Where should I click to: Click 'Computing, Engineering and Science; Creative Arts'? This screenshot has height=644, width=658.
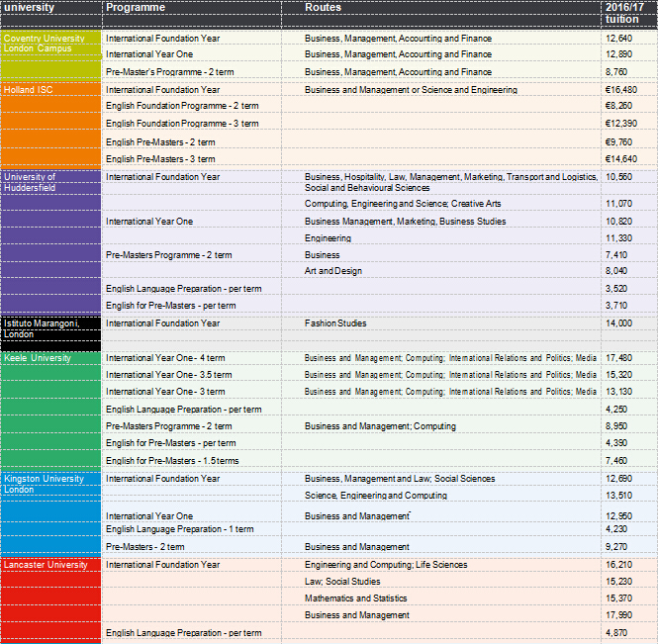[403, 204]
